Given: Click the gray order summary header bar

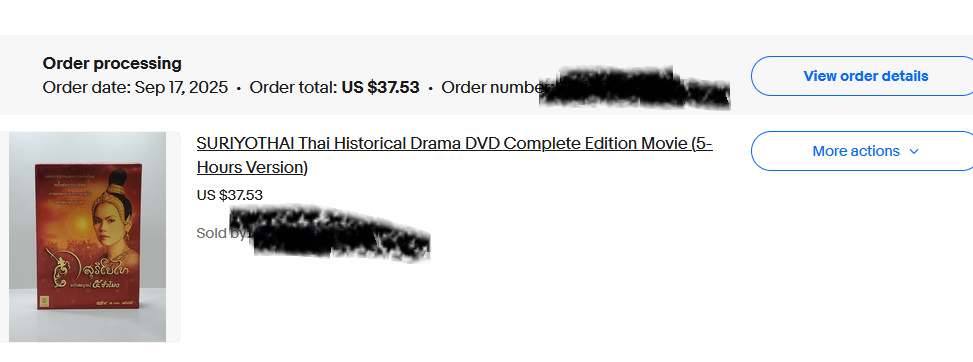Looking at the screenshot, I should 486,75.
